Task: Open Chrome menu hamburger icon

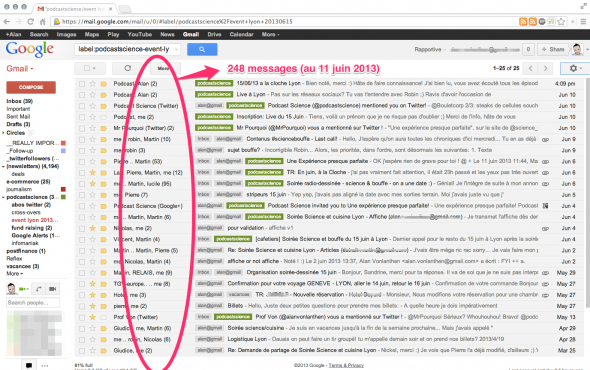Action: point(583,21)
